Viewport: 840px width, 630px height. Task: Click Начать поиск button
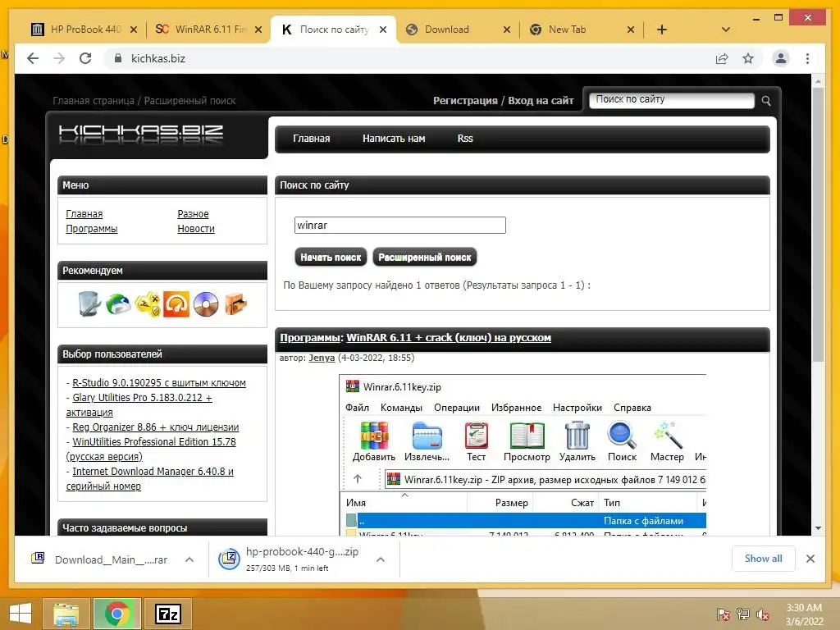tap(331, 257)
